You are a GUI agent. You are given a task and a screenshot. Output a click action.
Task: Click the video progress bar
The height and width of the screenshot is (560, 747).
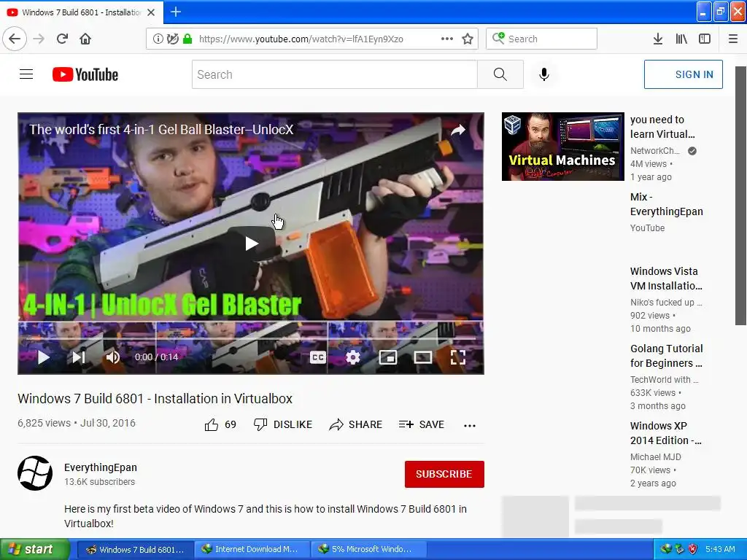(251, 338)
